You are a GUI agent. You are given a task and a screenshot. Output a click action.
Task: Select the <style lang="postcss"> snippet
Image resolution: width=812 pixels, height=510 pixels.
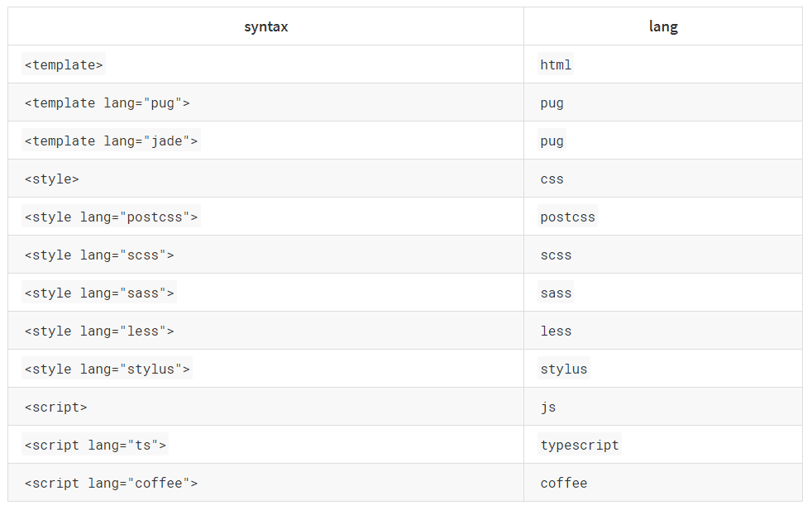[109, 217]
